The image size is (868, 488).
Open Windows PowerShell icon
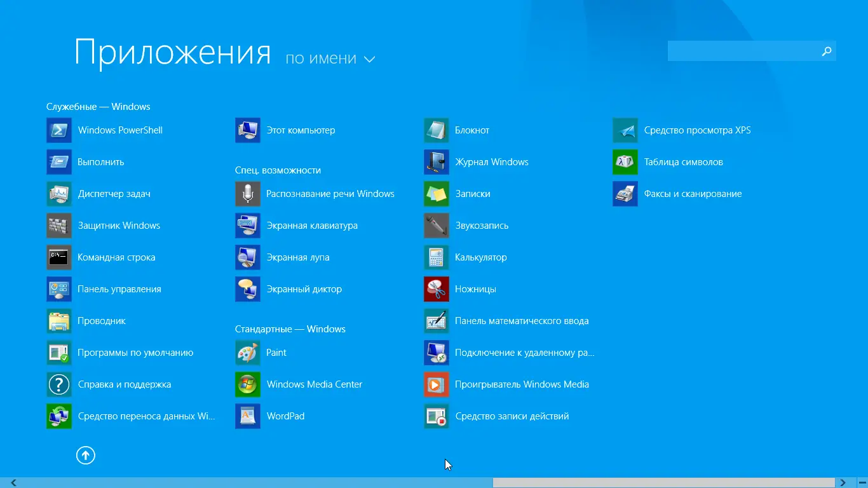59,130
